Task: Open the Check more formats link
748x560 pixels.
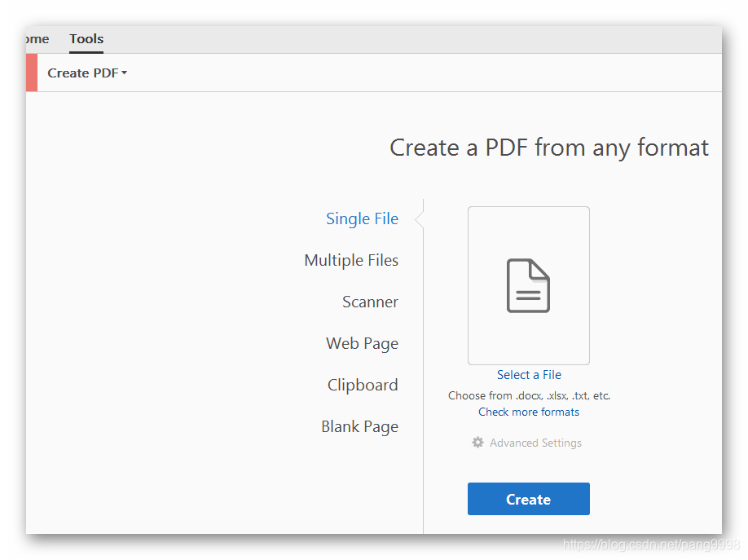Action: pyautogui.click(x=528, y=412)
